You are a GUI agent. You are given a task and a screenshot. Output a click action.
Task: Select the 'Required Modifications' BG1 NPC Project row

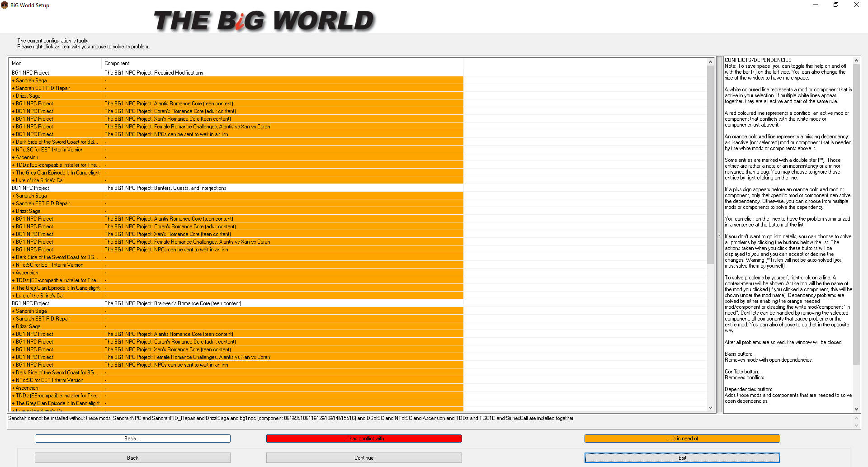(236, 73)
